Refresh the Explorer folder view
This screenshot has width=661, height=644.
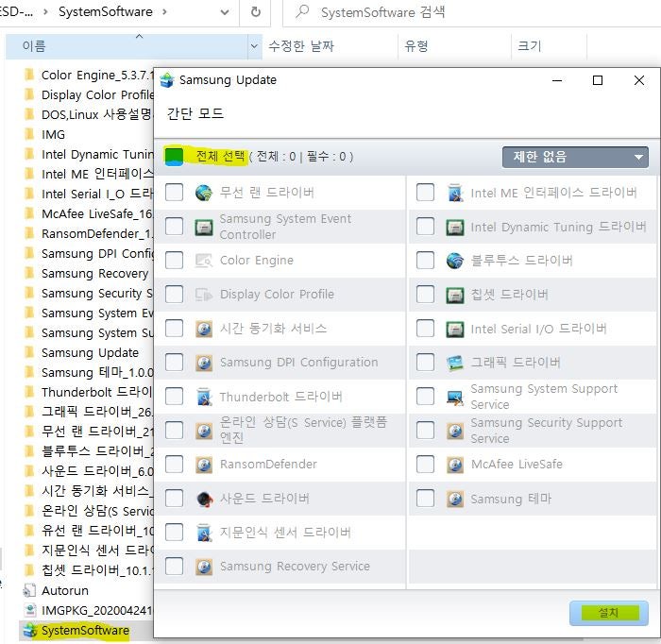coord(256,12)
